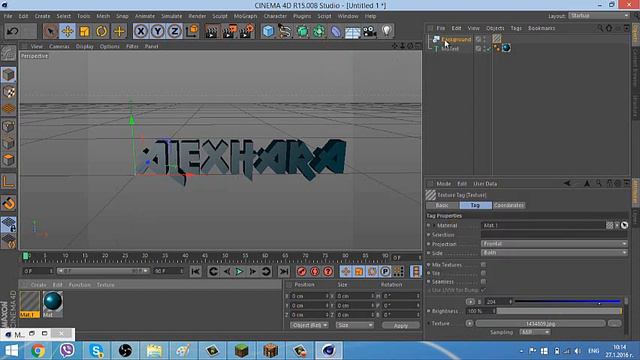Open the Object (Rel) coordinate dropdown
This screenshot has height=360, width=640.
tap(309, 325)
